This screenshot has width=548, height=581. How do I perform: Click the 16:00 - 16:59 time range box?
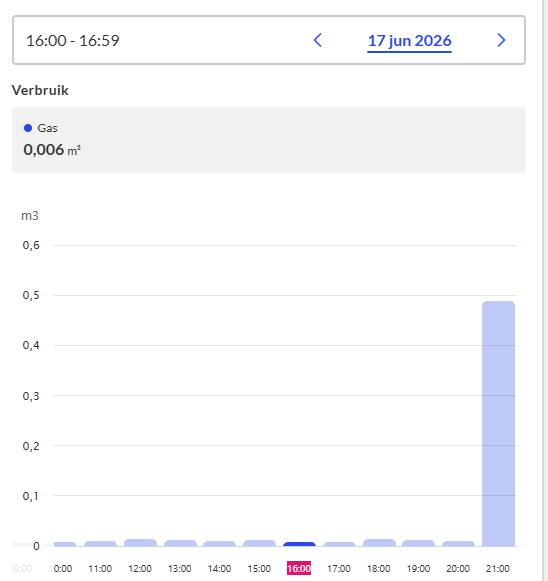click(x=269, y=40)
